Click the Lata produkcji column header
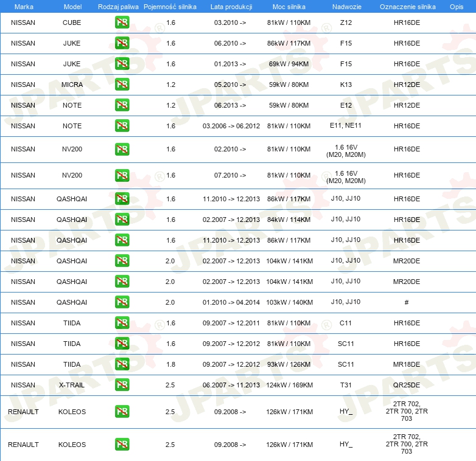Viewport: 476px width, 461px height. [231, 7]
